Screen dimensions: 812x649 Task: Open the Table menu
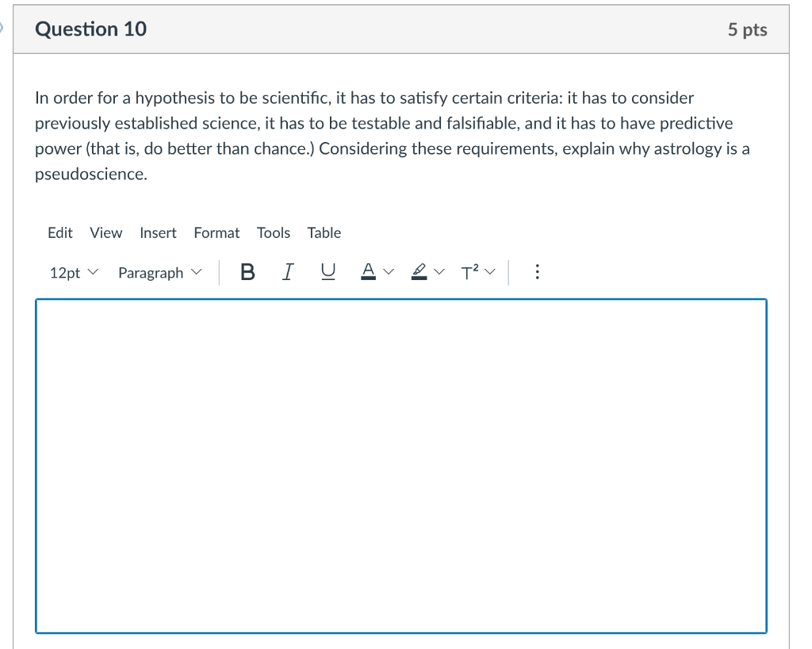pos(324,232)
